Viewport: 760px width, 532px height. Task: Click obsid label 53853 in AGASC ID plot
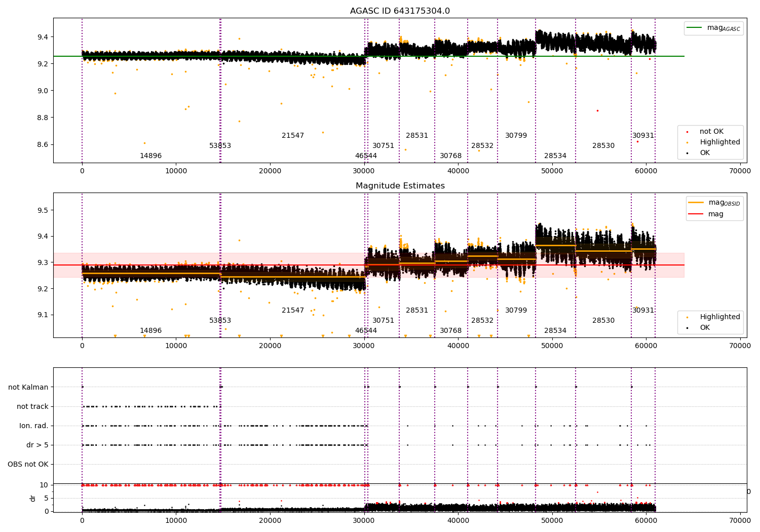pos(220,145)
